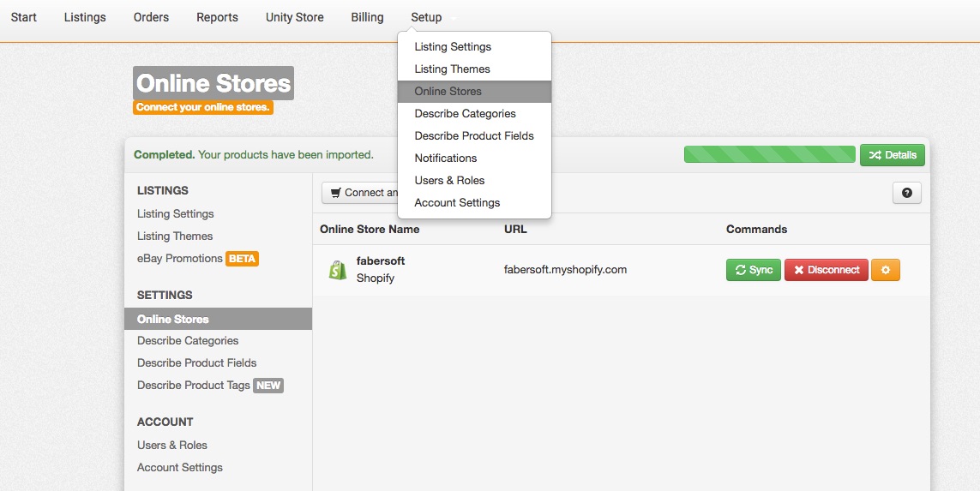
Task: Select Notifications from Setup menu
Action: [x=445, y=159]
